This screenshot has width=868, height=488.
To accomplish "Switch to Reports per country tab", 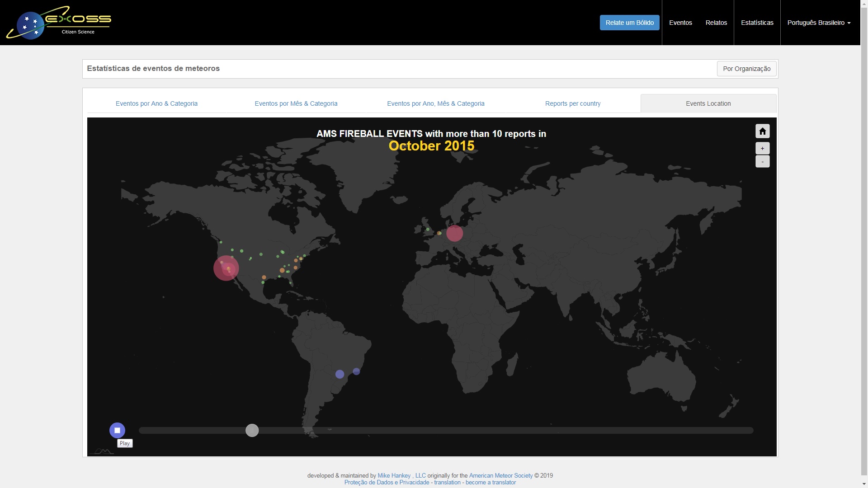I will [x=573, y=103].
